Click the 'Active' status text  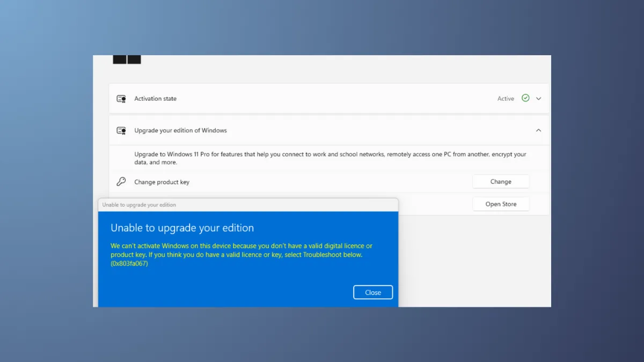click(506, 99)
